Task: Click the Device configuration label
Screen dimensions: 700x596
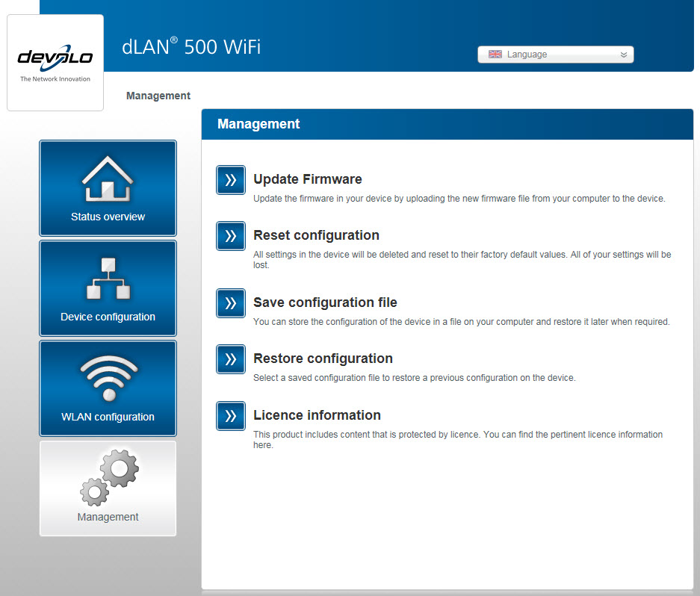Action: coord(108,317)
